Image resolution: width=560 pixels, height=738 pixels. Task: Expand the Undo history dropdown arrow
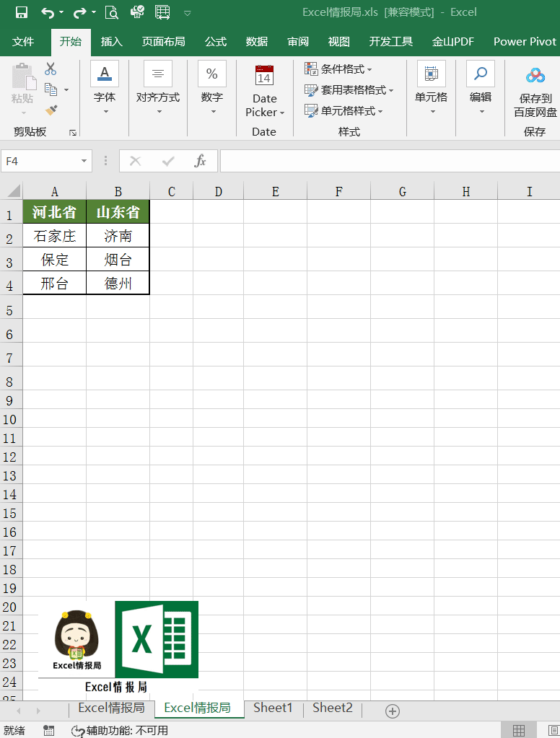click(x=61, y=13)
